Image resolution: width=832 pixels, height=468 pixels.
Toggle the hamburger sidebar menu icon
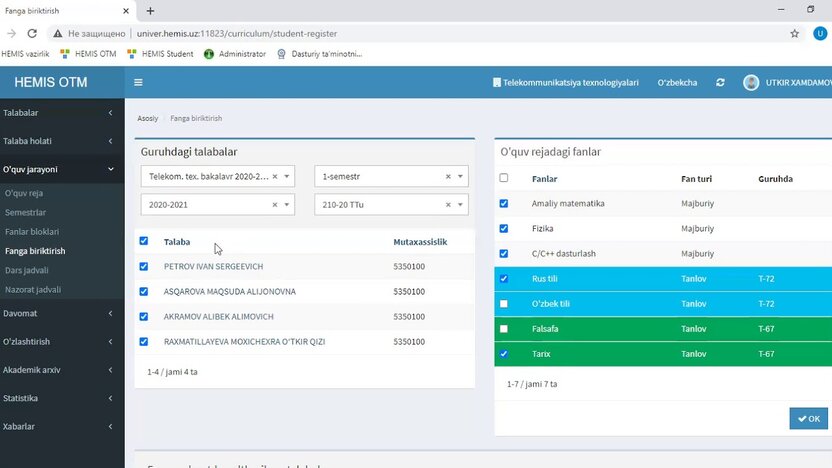point(138,82)
